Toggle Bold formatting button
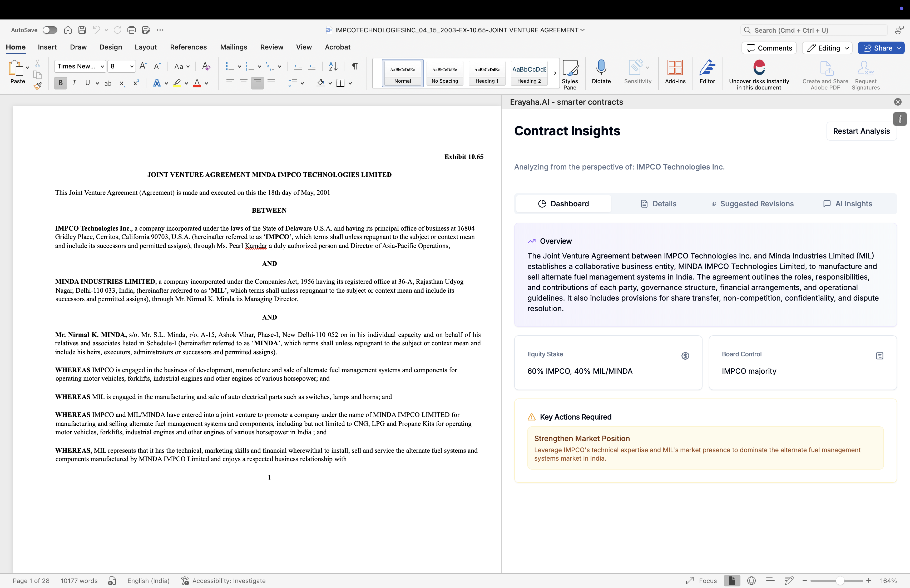The height and width of the screenshot is (588, 910). click(x=60, y=83)
